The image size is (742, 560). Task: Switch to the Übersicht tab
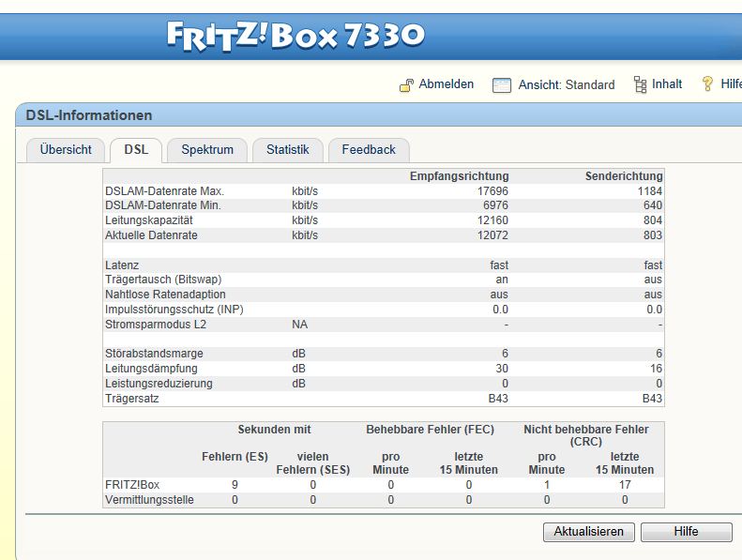66,149
